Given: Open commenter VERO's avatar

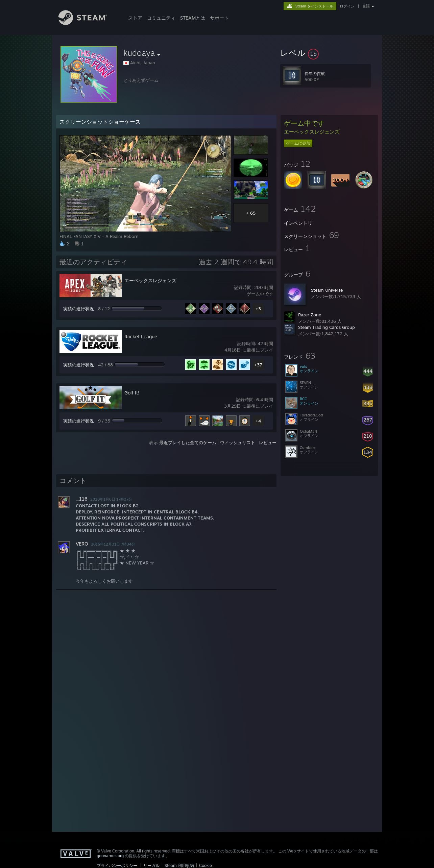Looking at the screenshot, I should (64, 547).
